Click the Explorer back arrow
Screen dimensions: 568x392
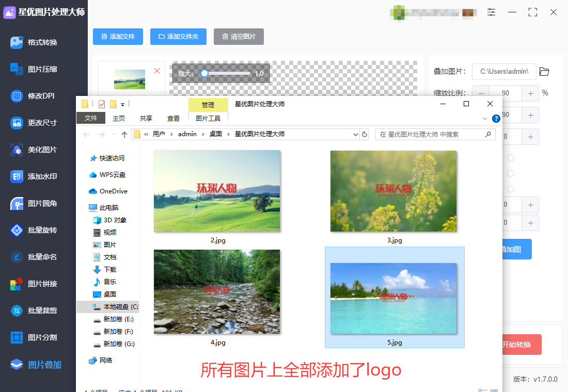tap(86, 134)
